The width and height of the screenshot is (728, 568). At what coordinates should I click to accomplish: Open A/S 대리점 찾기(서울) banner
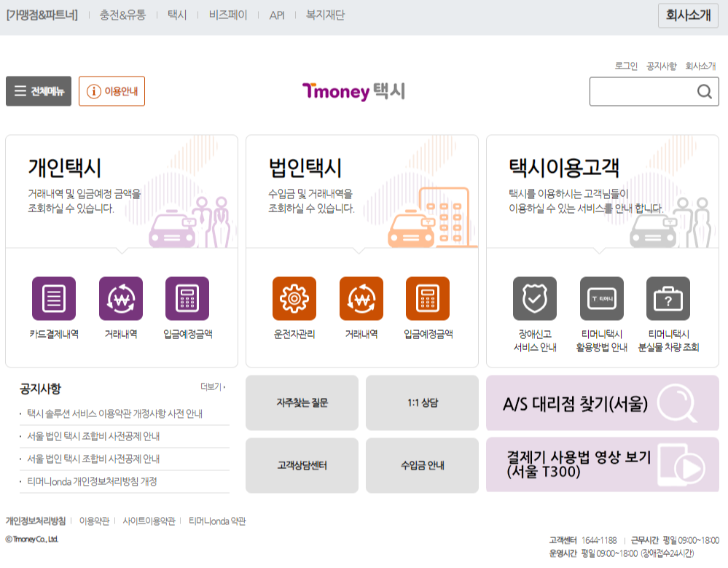point(602,402)
